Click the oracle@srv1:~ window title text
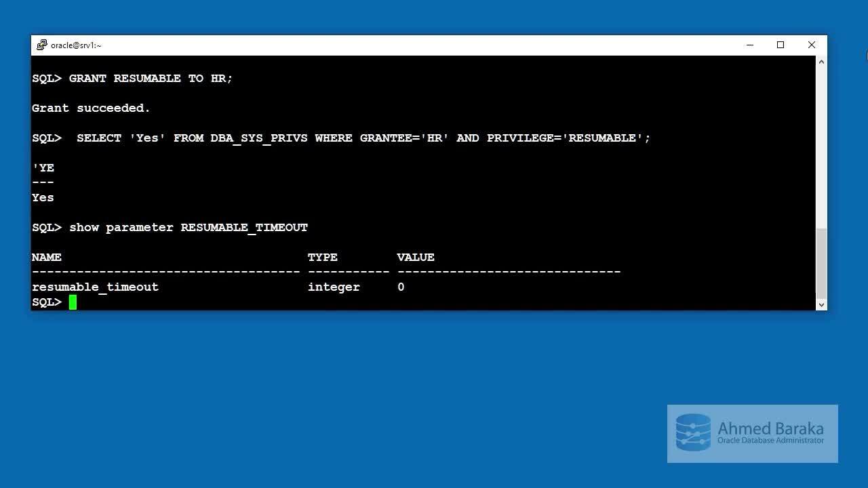Viewport: 868px width, 488px height. coord(76,45)
